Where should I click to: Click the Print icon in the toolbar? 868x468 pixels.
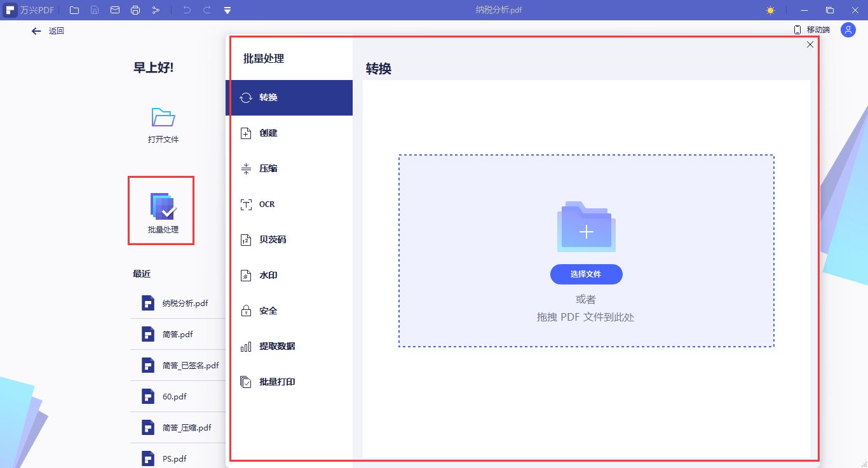click(x=135, y=10)
